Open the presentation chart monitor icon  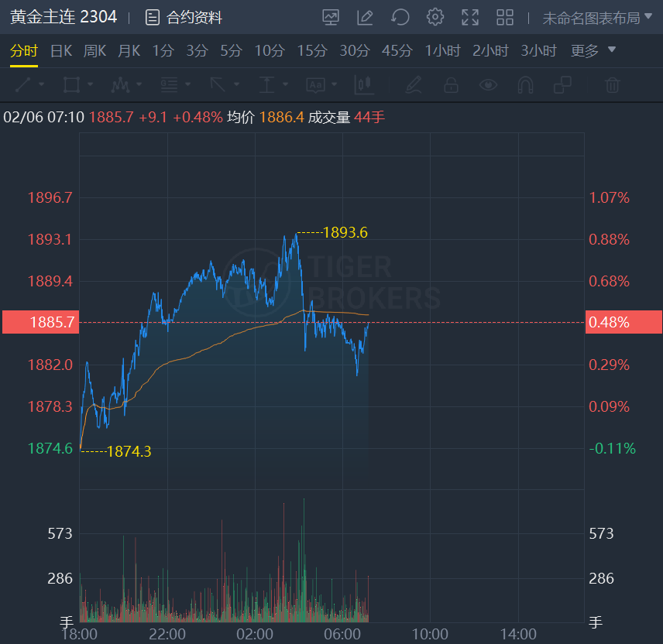331,17
